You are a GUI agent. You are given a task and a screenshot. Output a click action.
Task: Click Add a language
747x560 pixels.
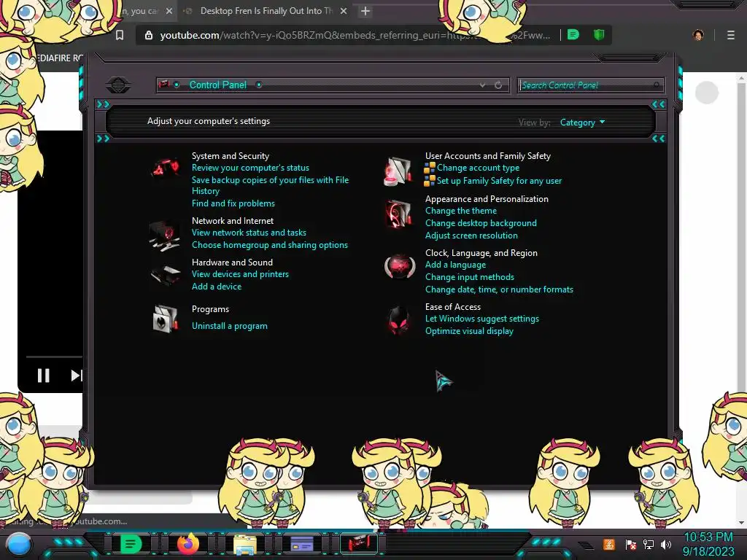456,264
